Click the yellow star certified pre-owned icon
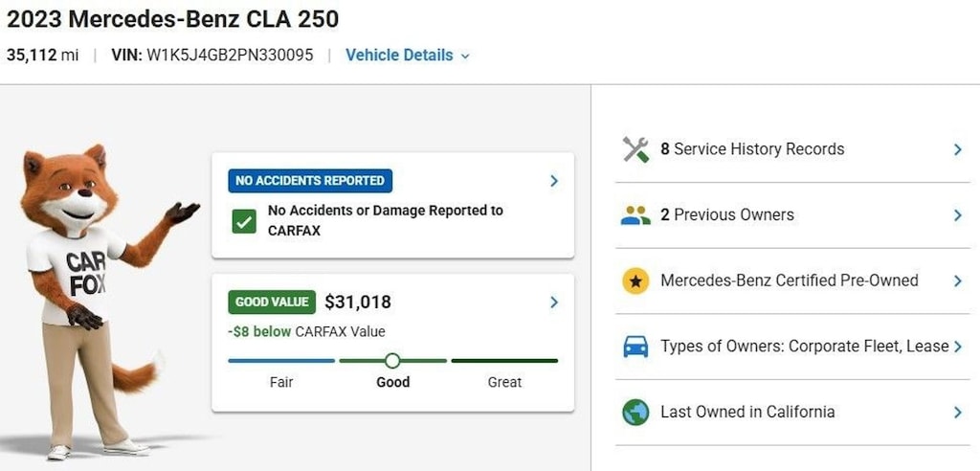The image size is (980, 471). click(635, 280)
